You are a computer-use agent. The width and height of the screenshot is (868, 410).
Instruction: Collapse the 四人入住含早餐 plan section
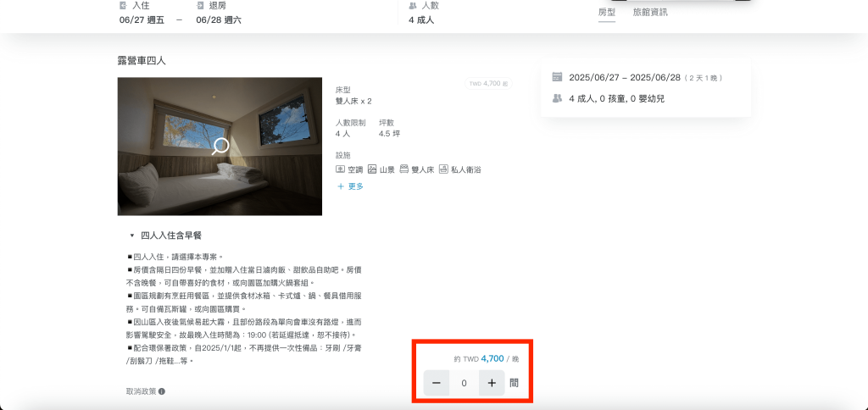pos(132,235)
